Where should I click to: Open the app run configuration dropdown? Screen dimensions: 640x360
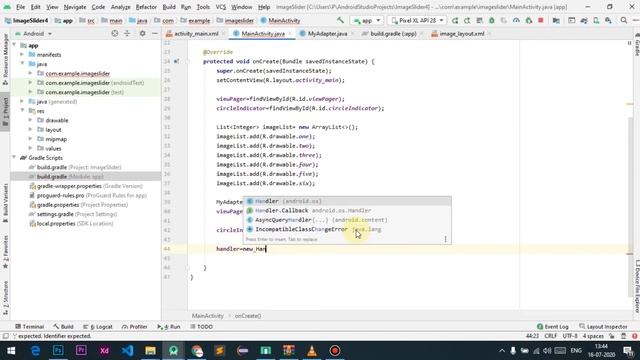[x=367, y=20]
